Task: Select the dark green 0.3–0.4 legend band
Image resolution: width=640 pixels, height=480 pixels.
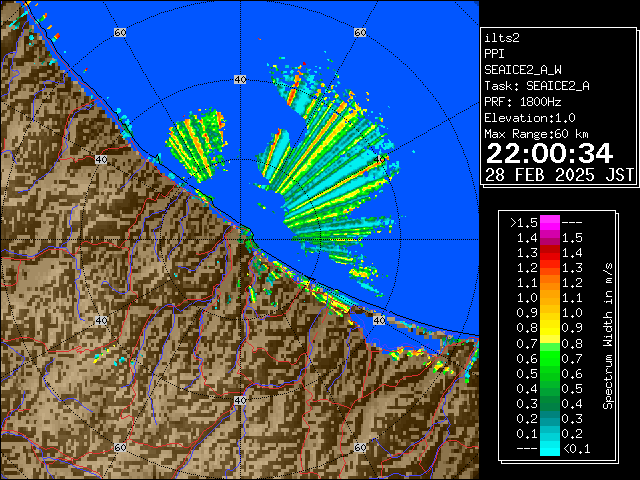Action: 550,403
